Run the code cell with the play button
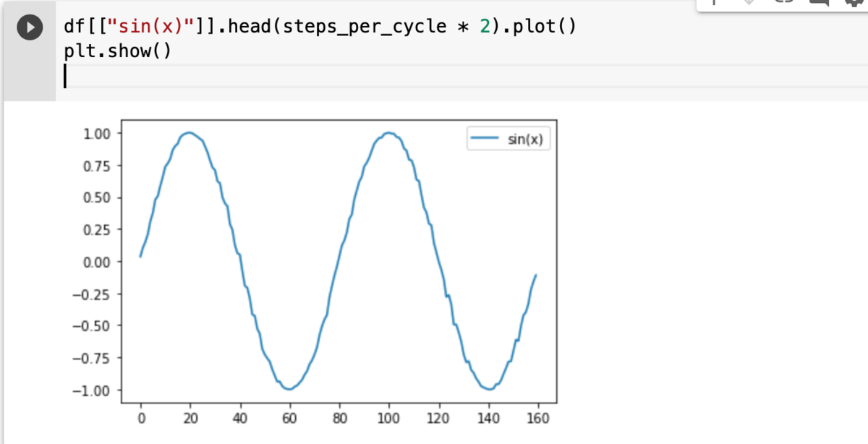 (x=30, y=29)
